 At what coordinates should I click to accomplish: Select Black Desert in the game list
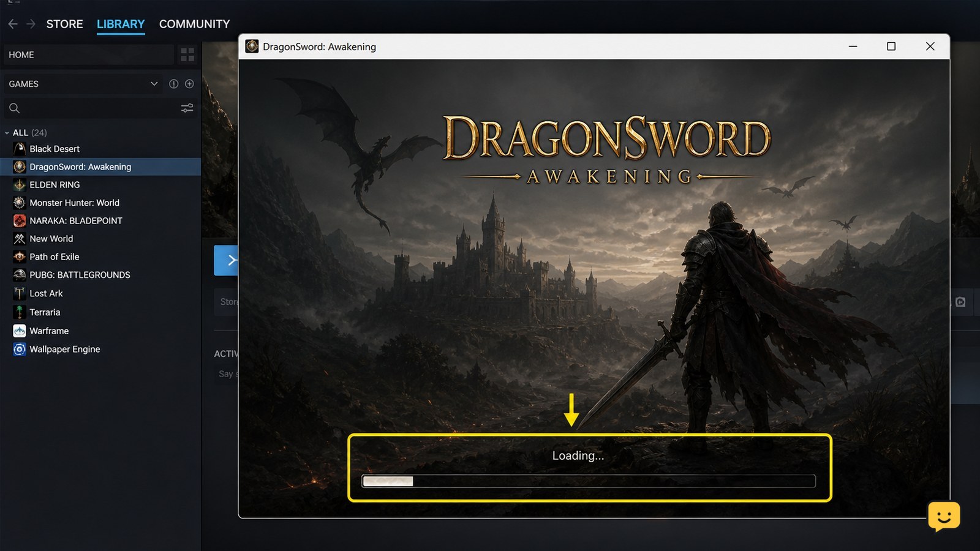[x=100, y=149]
